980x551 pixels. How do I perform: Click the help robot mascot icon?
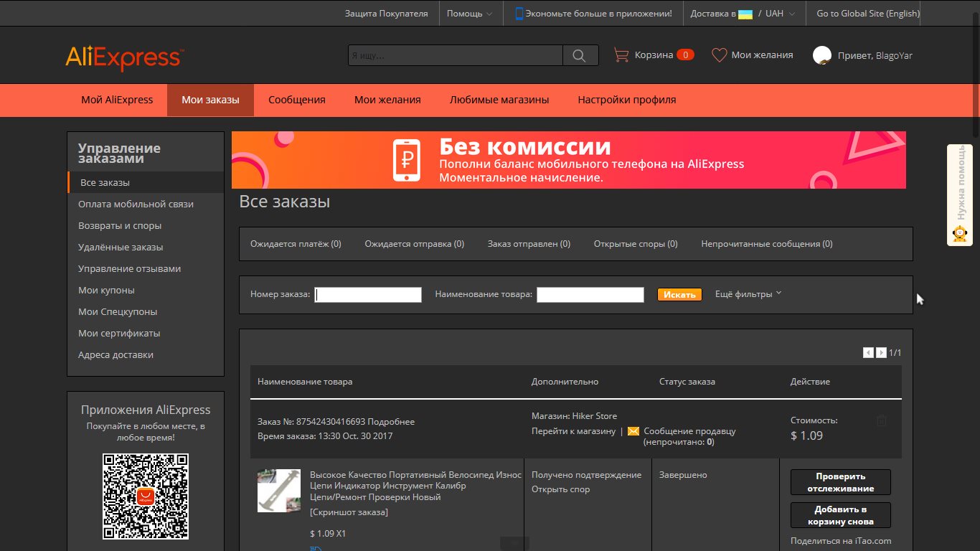point(959,234)
